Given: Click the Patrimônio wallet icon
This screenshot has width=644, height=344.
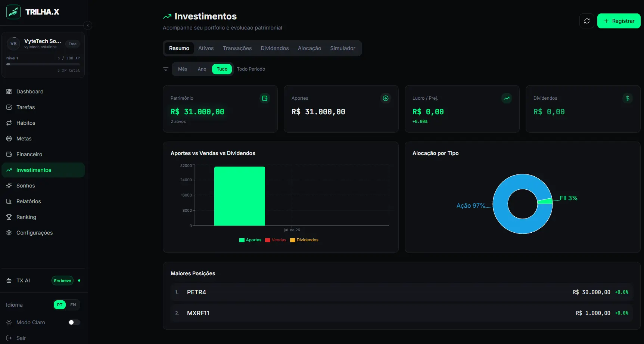Looking at the screenshot, I should [x=265, y=98].
